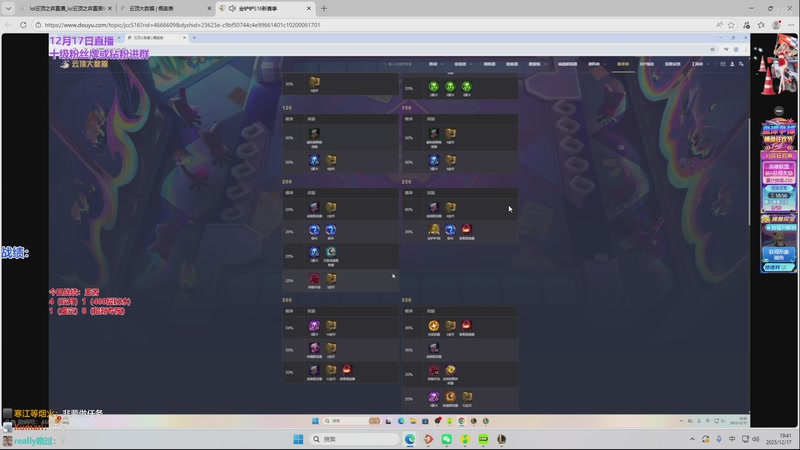Expand the second navigation dropdown in the site header
Viewport: 800px width, 450px height.
pos(470,64)
